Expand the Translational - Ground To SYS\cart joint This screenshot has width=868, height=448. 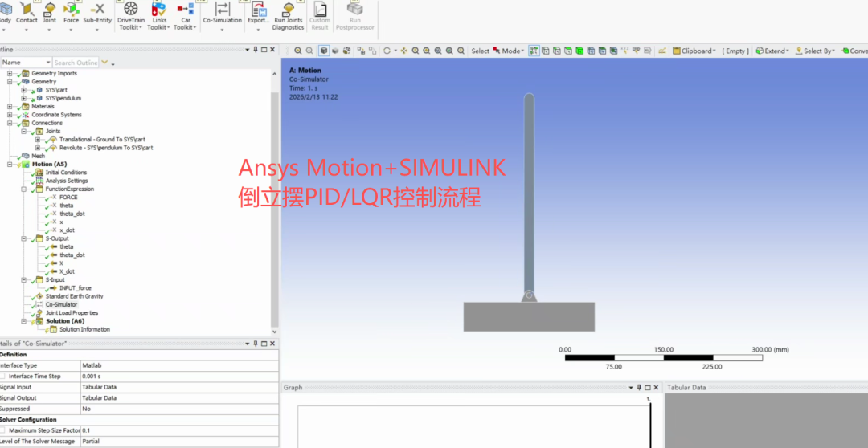pyautogui.click(x=38, y=140)
